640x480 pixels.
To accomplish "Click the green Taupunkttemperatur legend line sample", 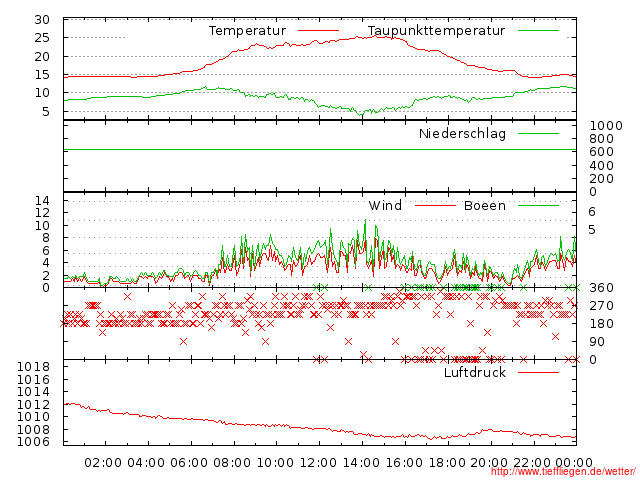I will (538, 31).
